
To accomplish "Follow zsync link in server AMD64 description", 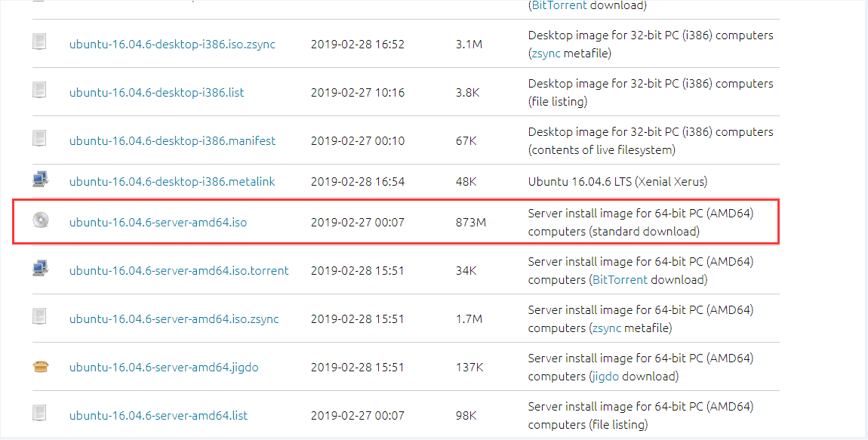I will click(x=607, y=328).
